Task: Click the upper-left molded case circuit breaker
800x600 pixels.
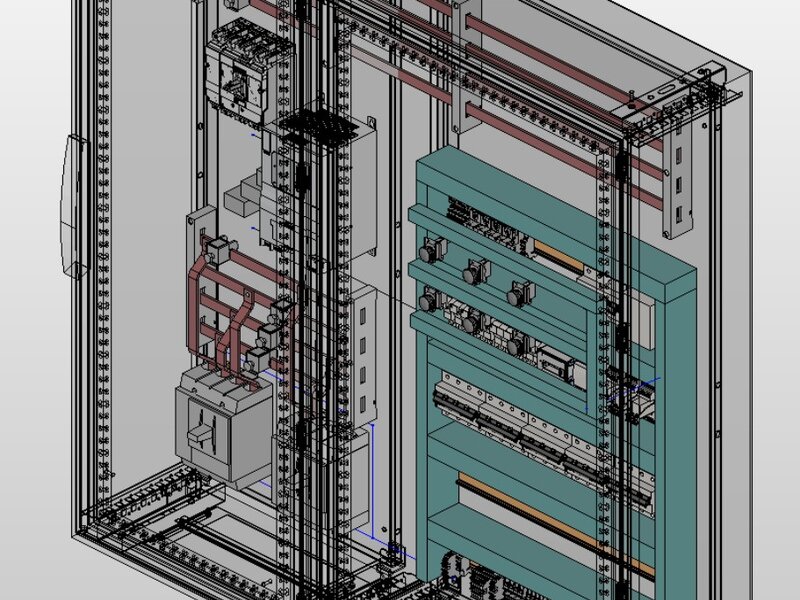Action: [x=249, y=74]
